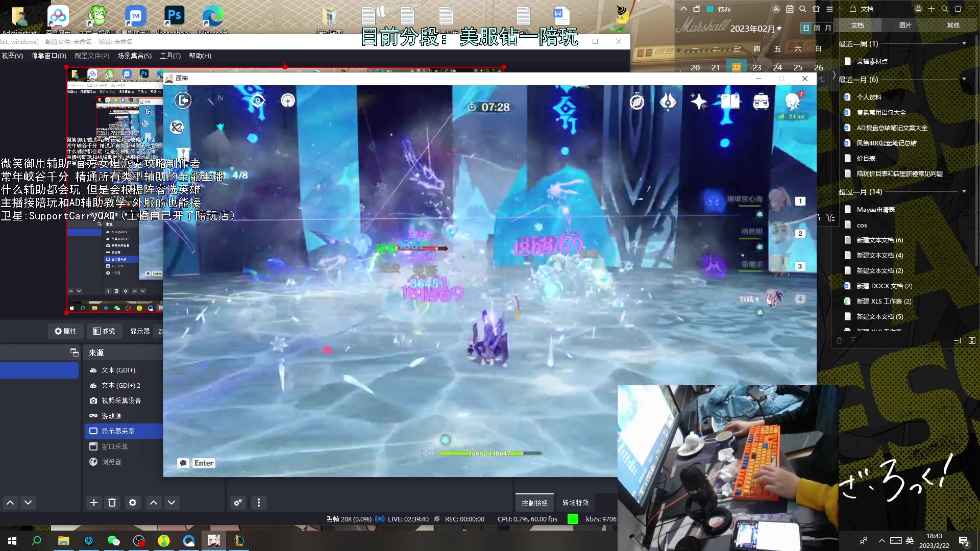Click the scenes panel pop-out window icon

75,353
